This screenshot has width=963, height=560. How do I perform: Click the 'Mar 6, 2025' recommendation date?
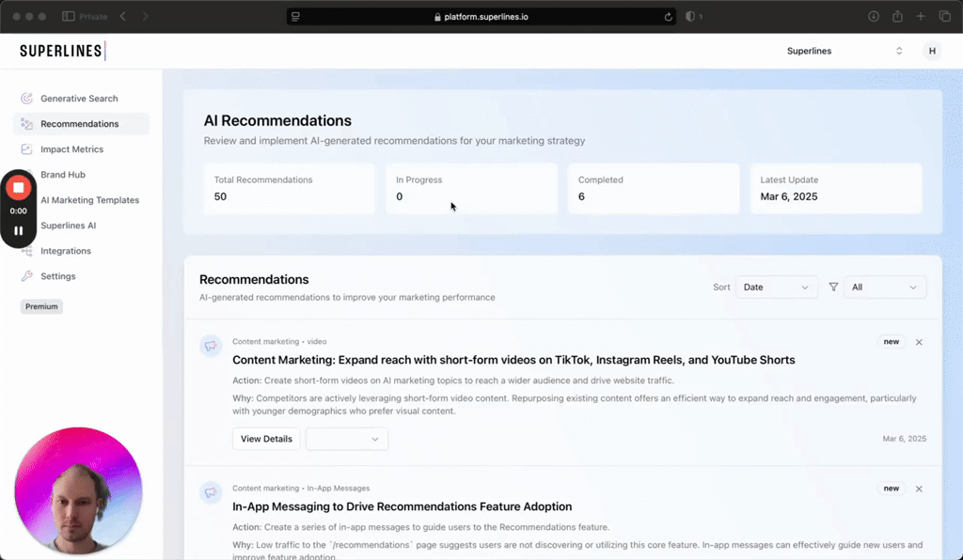coord(904,439)
